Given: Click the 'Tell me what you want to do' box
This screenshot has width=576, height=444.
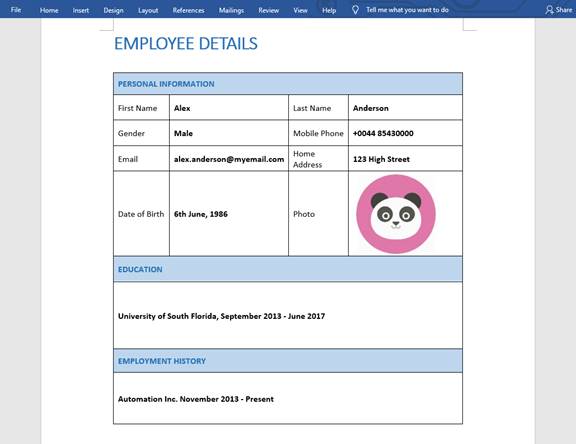Looking at the screenshot, I should click(407, 10).
